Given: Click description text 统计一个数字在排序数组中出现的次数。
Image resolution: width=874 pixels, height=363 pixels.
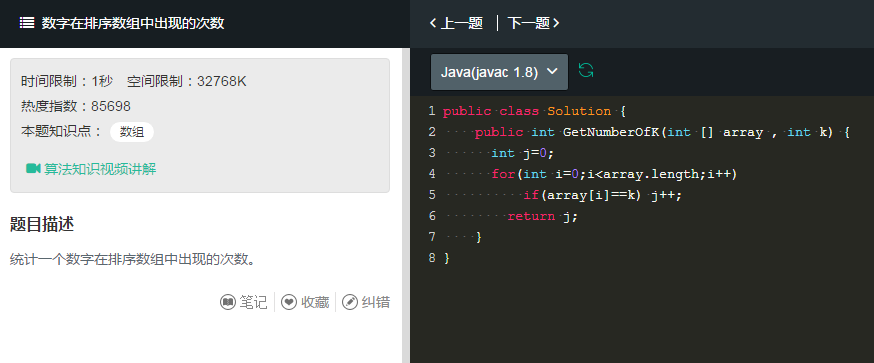Looking at the screenshot, I should tap(133, 260).
